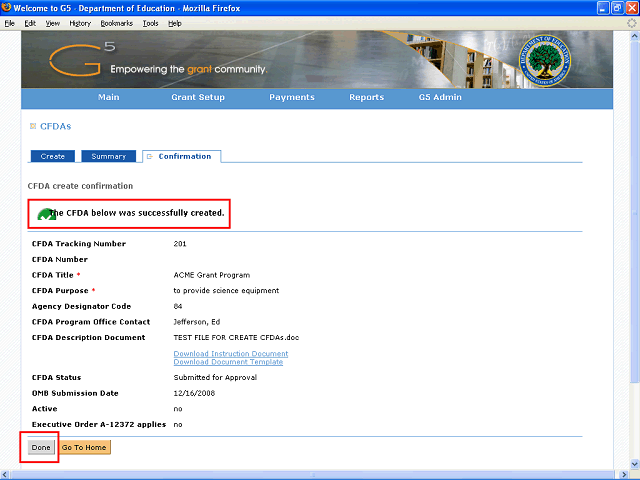Click the CFDAs page heading

(x=56, y=126)
